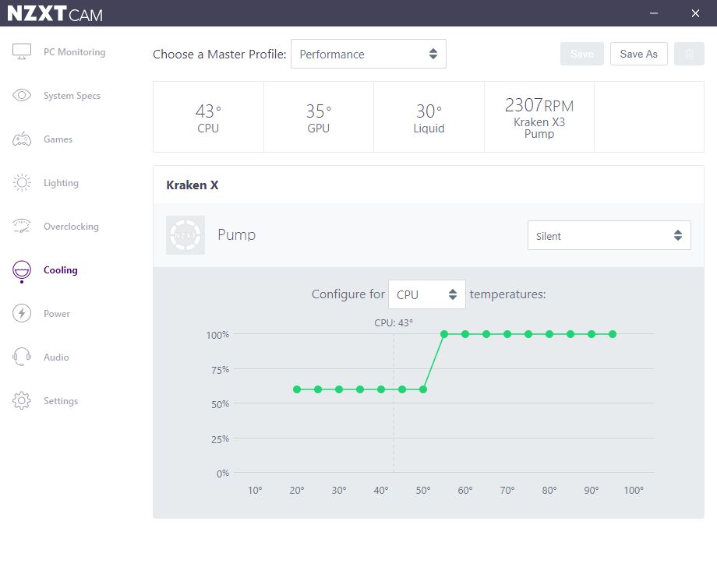717x588 pixels.
Task: Select the Cooling menu label
Action: [60, 270]
